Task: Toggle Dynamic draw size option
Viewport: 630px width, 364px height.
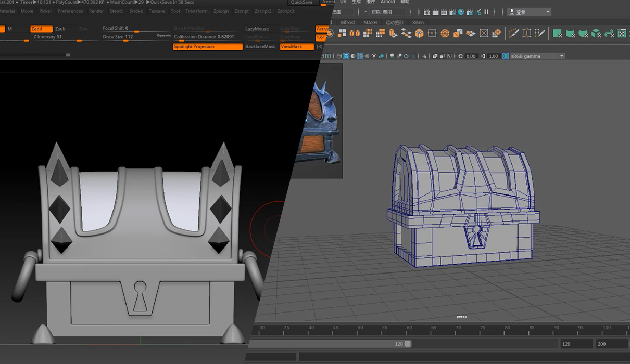Action: (x=164, y=36)
